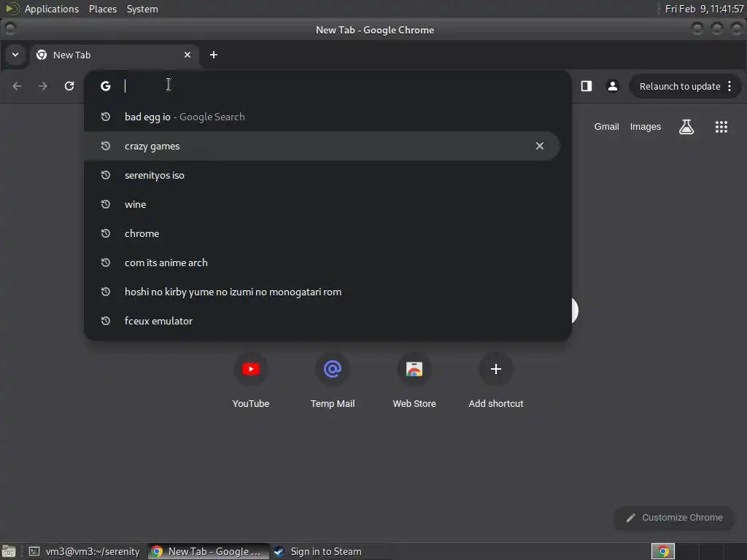Select chrome suggestion
This screenshot has width=747, height=560.
coord(322,233)
